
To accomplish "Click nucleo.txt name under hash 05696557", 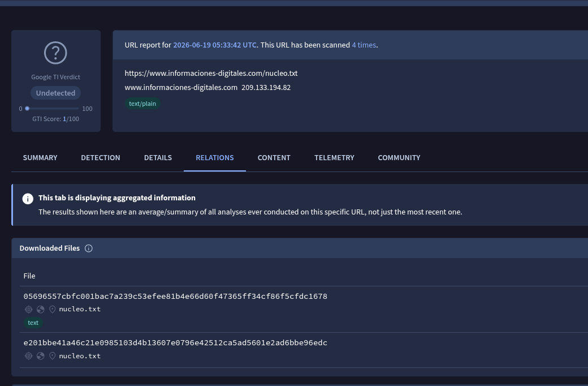I will point(80,310).
